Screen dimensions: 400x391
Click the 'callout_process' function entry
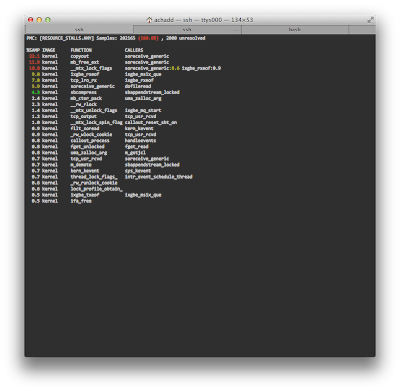point(90,140)
